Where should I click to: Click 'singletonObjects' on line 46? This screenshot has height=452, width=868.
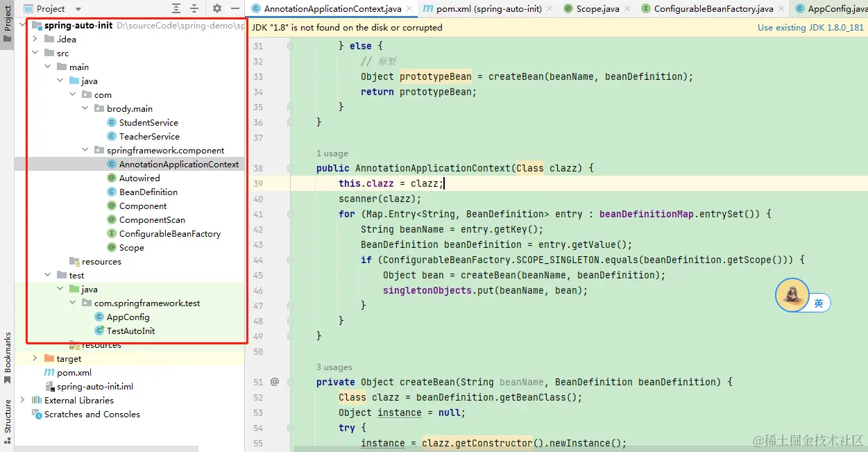point(427,290)
